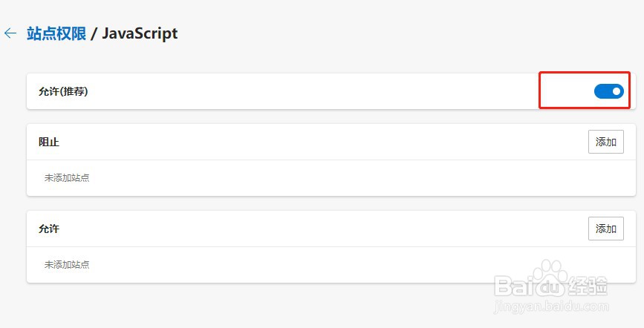Click 未添加站点 text under 允许

67,264
